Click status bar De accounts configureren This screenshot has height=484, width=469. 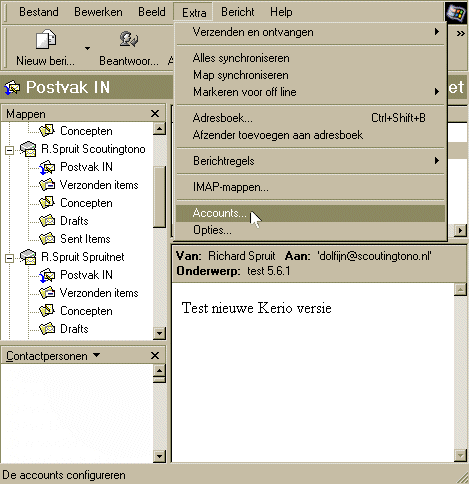(x=64, y=475)
